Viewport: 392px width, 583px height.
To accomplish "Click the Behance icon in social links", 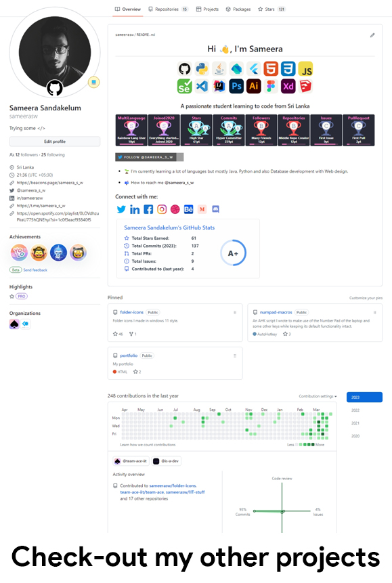I will coord(189,209).
